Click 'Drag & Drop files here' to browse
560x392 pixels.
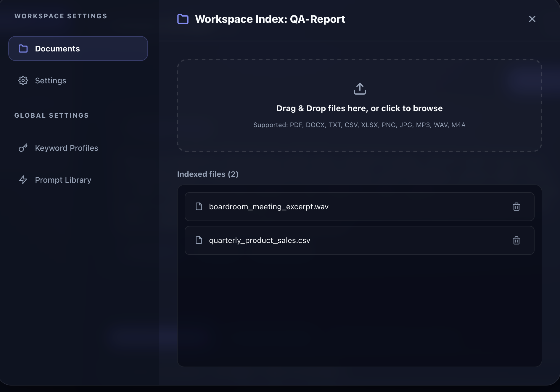click(x=359, y=108)
